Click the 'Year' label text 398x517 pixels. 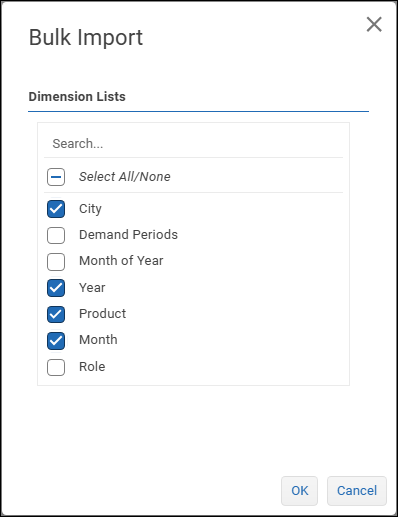click(x=92, y=288)
